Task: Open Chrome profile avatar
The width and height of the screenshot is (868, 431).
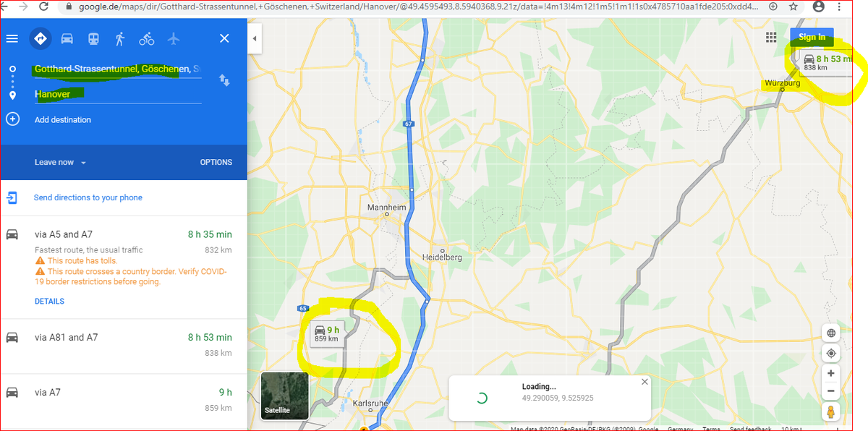Action: (x=818, y=6)
